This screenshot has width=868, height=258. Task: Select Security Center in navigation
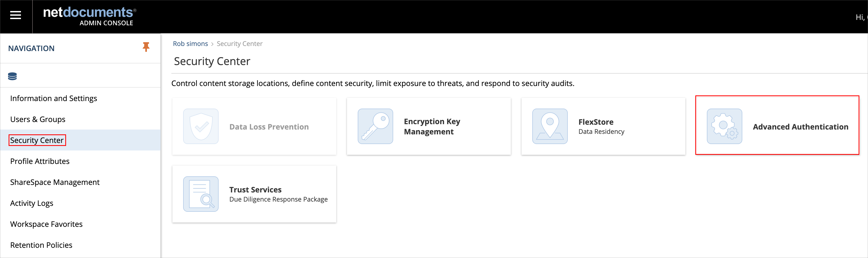point(37,140)
